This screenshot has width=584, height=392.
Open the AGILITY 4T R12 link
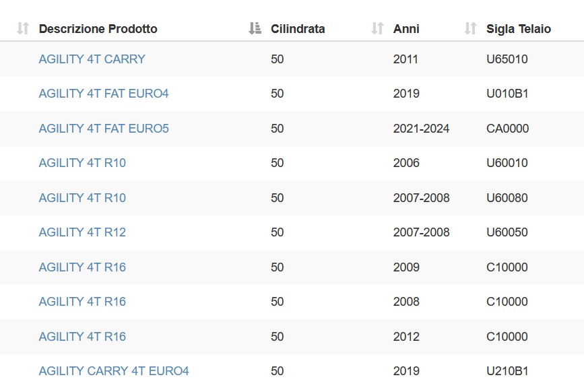coord(82,232)
